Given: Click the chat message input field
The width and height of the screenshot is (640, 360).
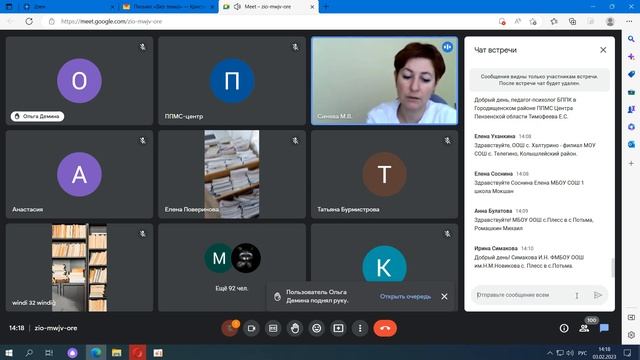Looking at the screenshot, I should tap(523, 295).
